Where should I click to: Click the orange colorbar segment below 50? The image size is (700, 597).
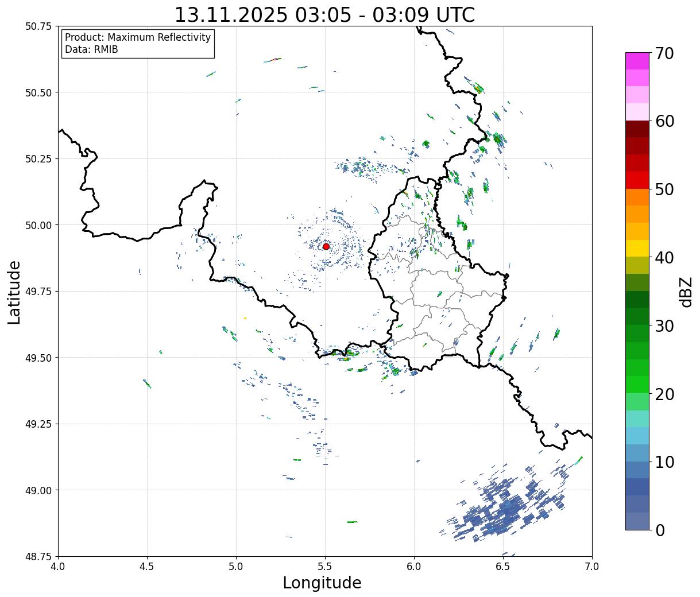pos(637,197)
